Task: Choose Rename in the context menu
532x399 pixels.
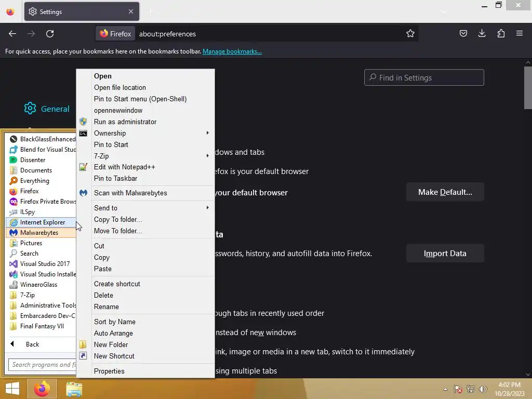Action: 145,307
